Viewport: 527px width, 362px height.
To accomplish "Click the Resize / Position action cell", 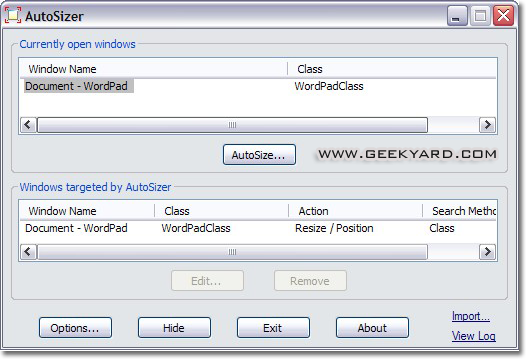I will pos(334,228).
